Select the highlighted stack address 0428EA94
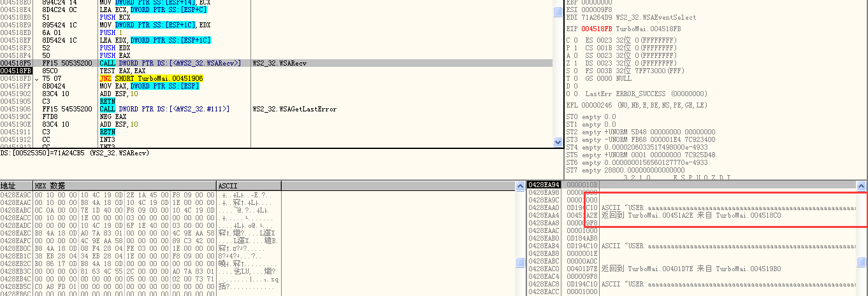868x296 pixels. tap(543, 185)
